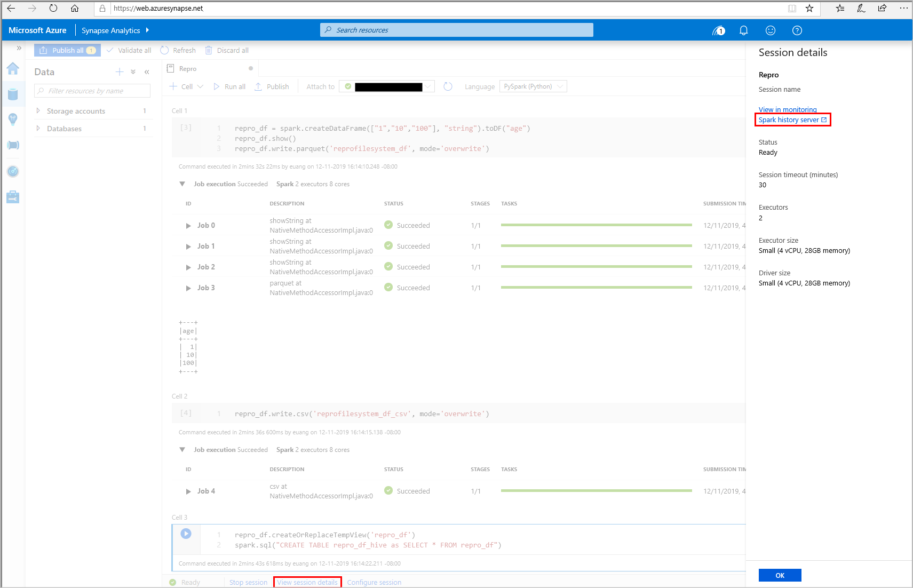This screenshot has height=588, width=913.
Task: Add this page to favorites
Action: pyautogui.click(x=809, y=9)
